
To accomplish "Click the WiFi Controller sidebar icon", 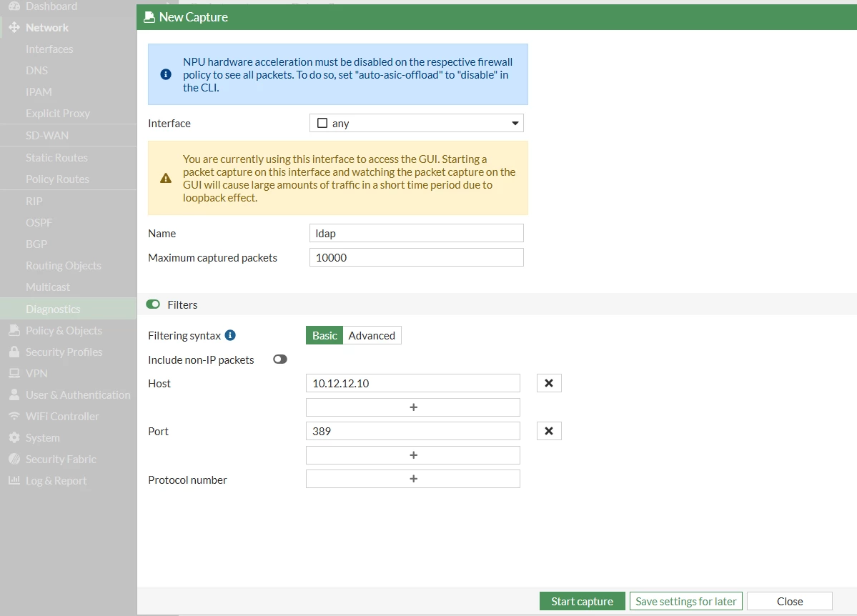I will click(x=14, y=416).
